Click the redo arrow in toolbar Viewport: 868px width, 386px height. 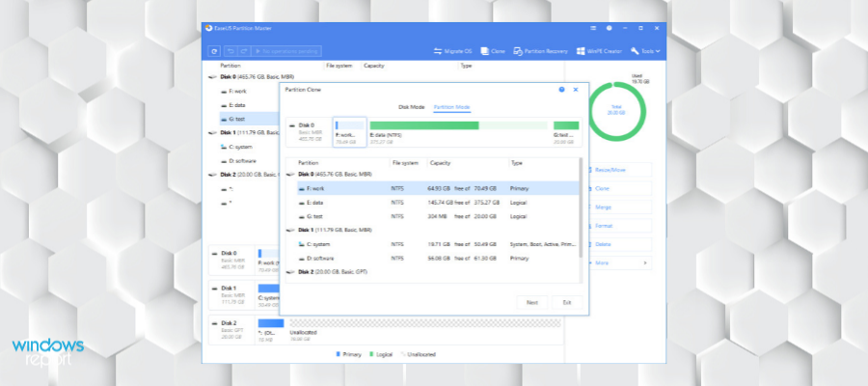click(x=242, y=51)
